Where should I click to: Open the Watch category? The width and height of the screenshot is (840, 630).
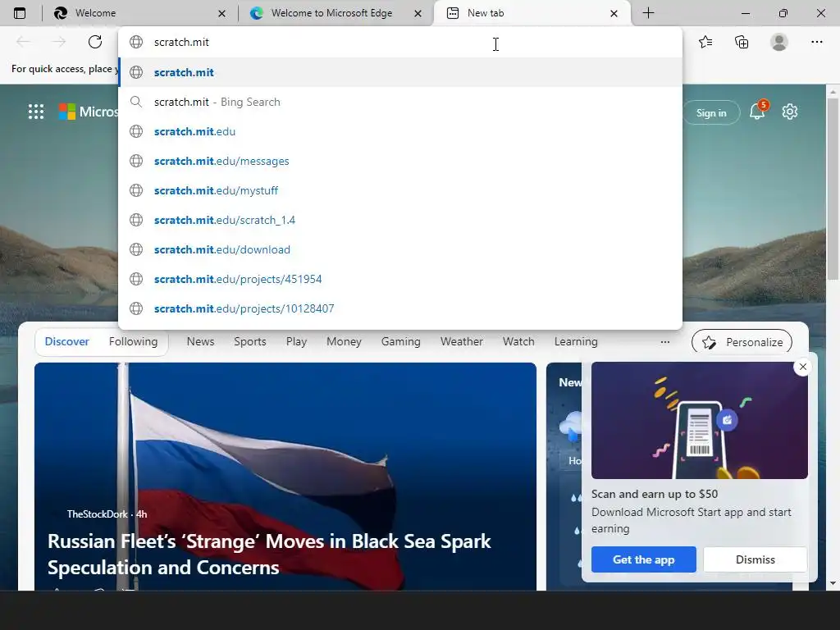tap(518, 342)
